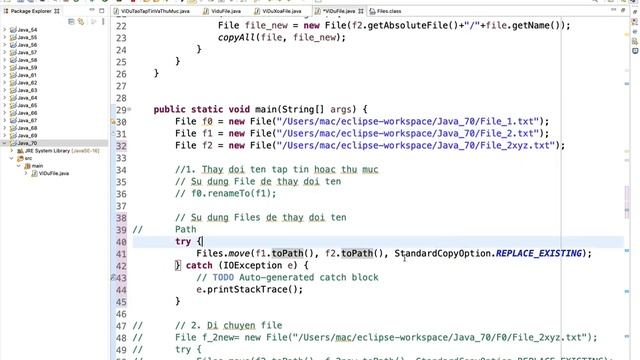
Task: Select Java_70 project row
Action: (54, 143)
